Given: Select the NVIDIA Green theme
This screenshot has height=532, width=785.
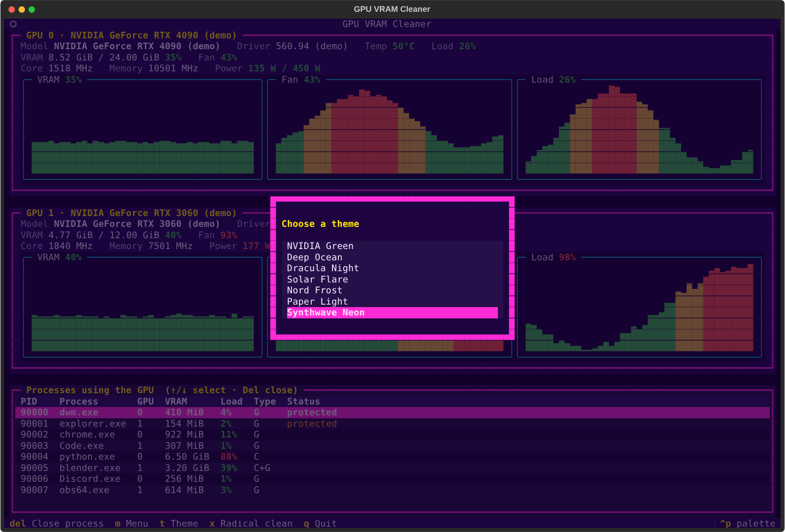Looking at the screenshot, I should (392, 246).
